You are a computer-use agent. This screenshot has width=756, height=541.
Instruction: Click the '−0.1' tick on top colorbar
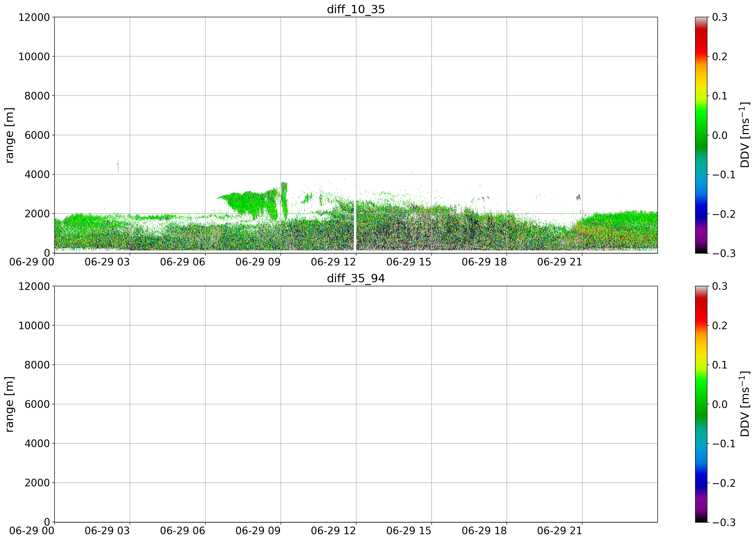(724, 174)
